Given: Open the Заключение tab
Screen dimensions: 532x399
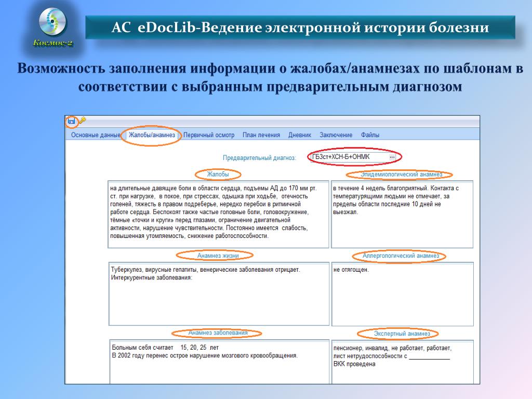Looking at the screenshot, I should (x=336, y=135).
